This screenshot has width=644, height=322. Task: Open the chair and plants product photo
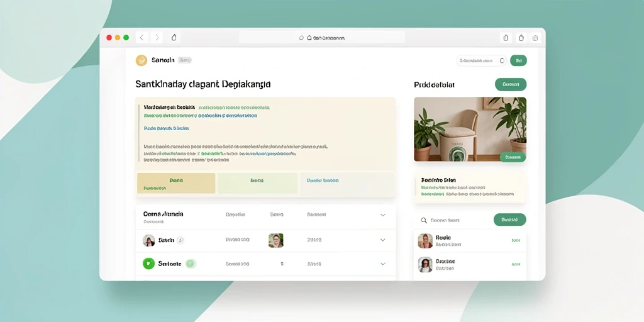tap(470, 130)
